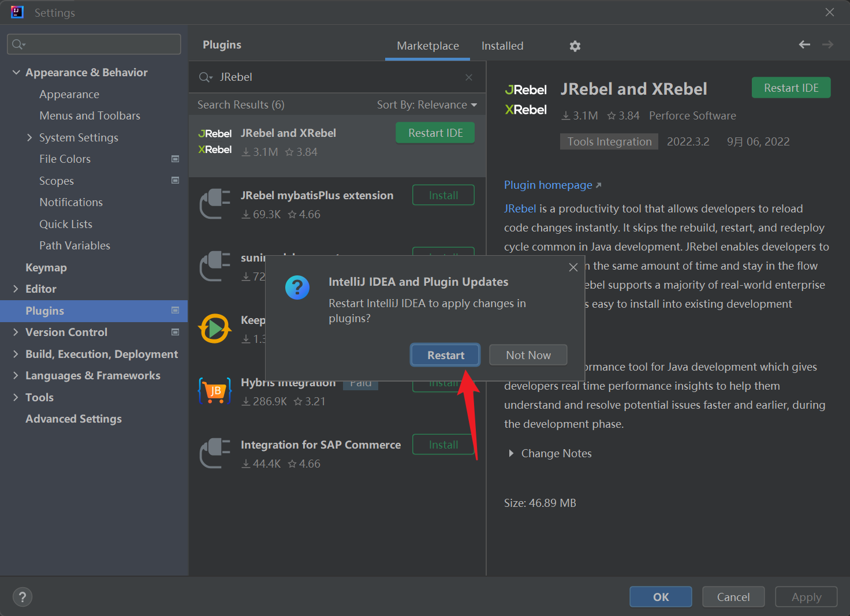Click the orange play plugin icon

(215, 328)
